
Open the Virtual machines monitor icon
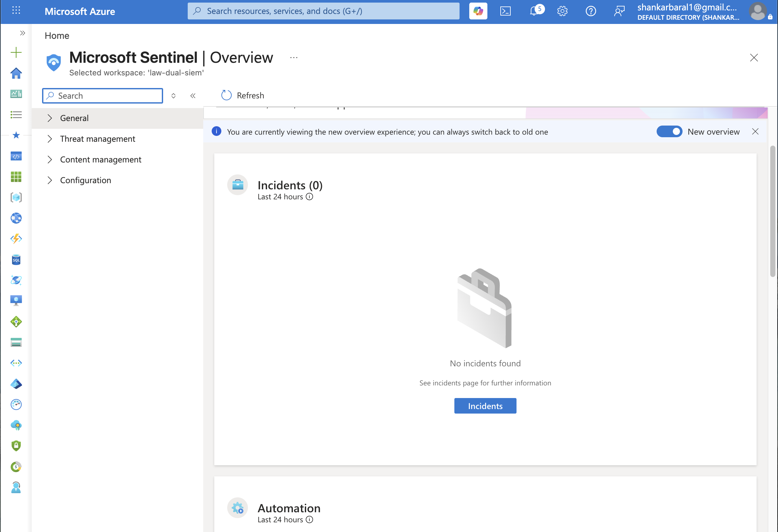16,301
